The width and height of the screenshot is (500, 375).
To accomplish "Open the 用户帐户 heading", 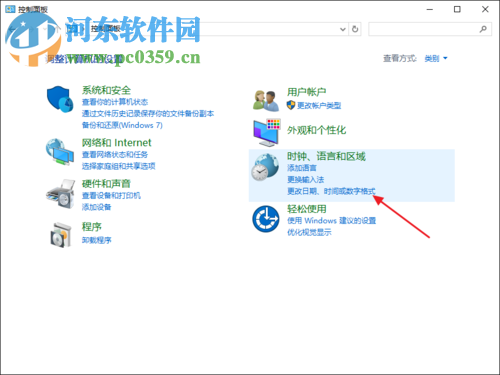I will [307, 92].
